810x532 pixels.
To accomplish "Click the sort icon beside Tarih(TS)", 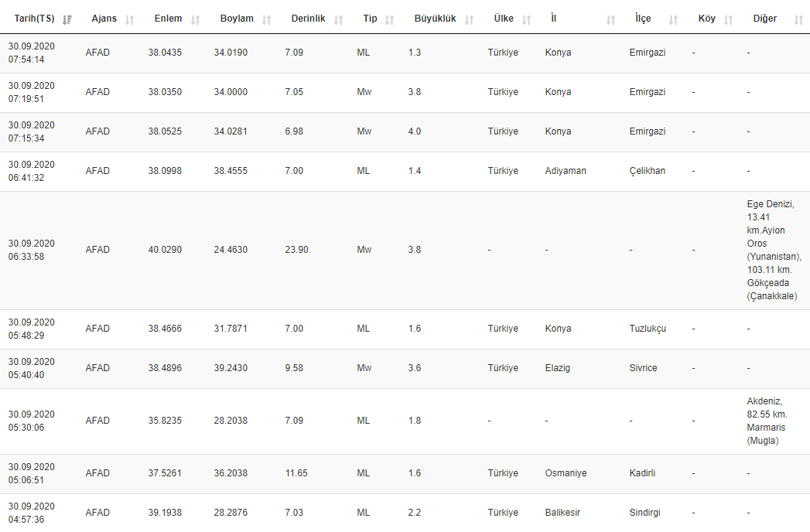I will (67, 19).
